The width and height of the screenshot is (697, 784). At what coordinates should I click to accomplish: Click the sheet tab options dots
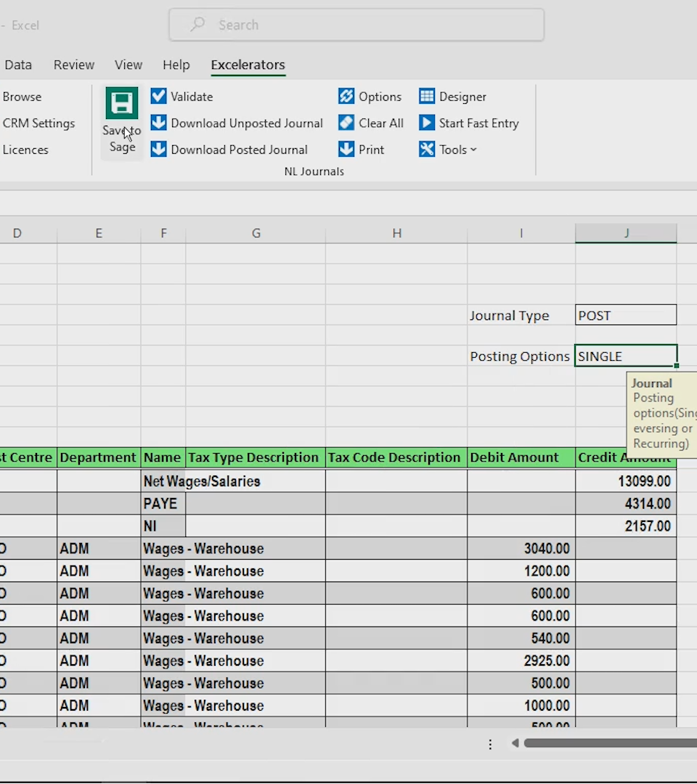[490, 744]
